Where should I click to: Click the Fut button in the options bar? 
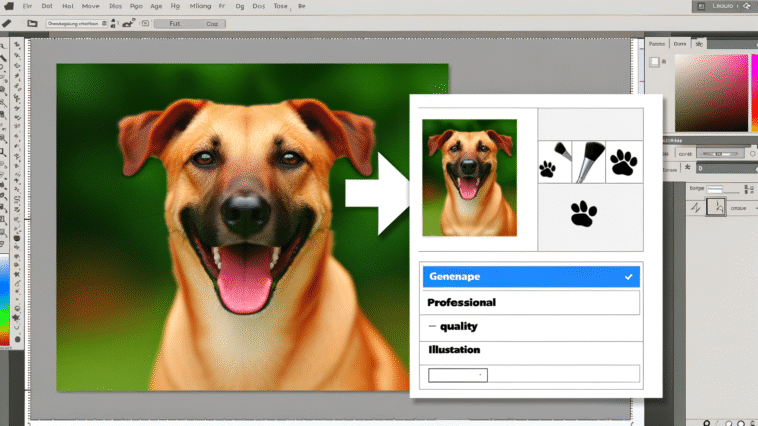[x=175, y=22]
